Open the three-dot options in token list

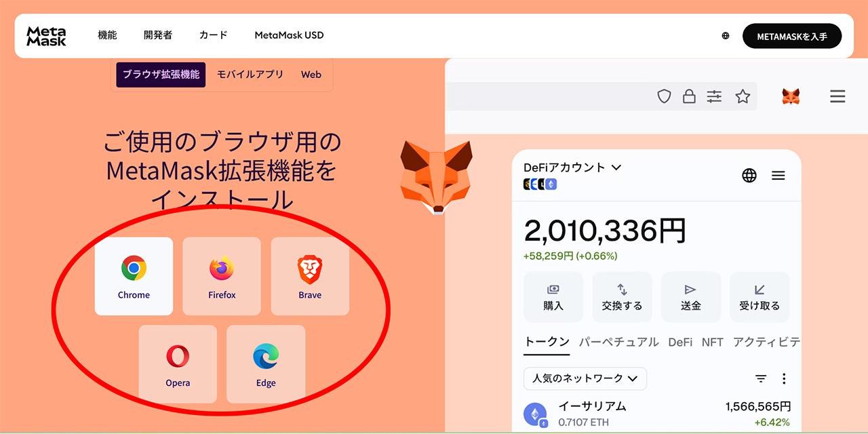click(784, 378)
